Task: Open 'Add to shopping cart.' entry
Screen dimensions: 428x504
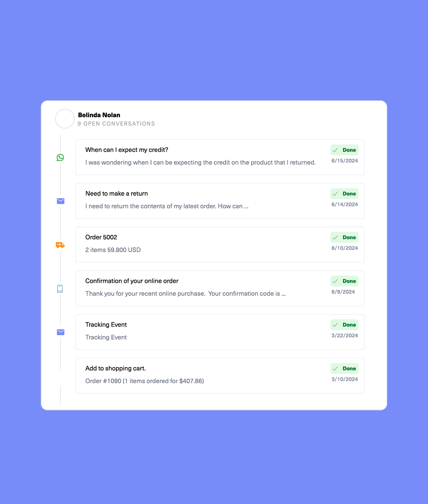Action: 115,369
